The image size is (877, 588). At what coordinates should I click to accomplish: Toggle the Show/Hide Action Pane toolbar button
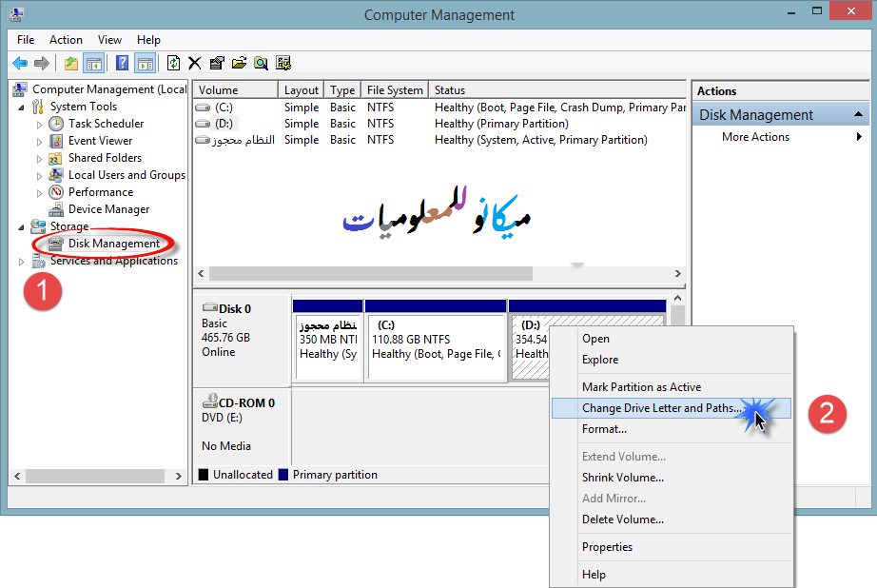(x=145, y=63)
